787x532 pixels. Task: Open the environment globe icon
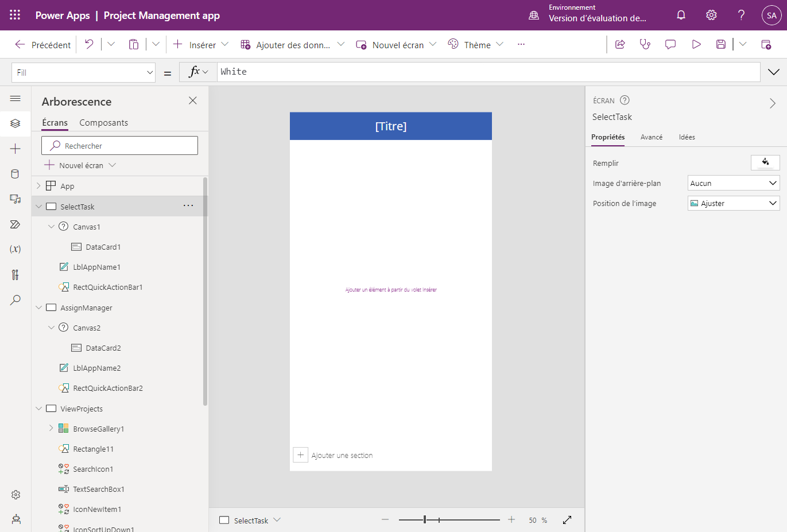[x=534, y=15]
